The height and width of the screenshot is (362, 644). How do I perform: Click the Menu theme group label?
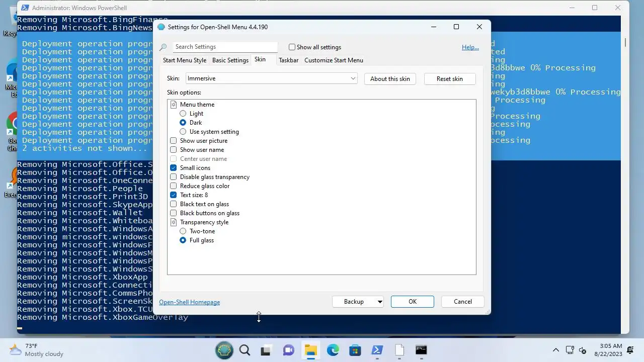(x=197, y=105)
